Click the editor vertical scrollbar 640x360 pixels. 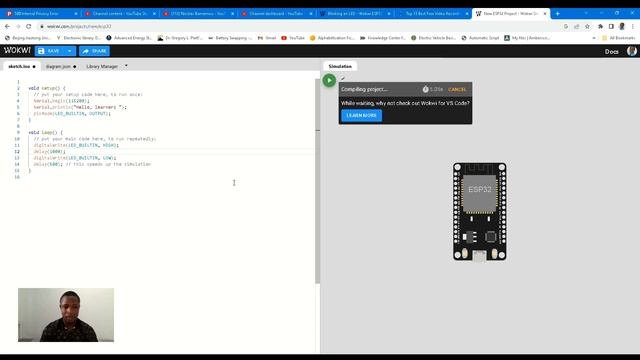318,182
